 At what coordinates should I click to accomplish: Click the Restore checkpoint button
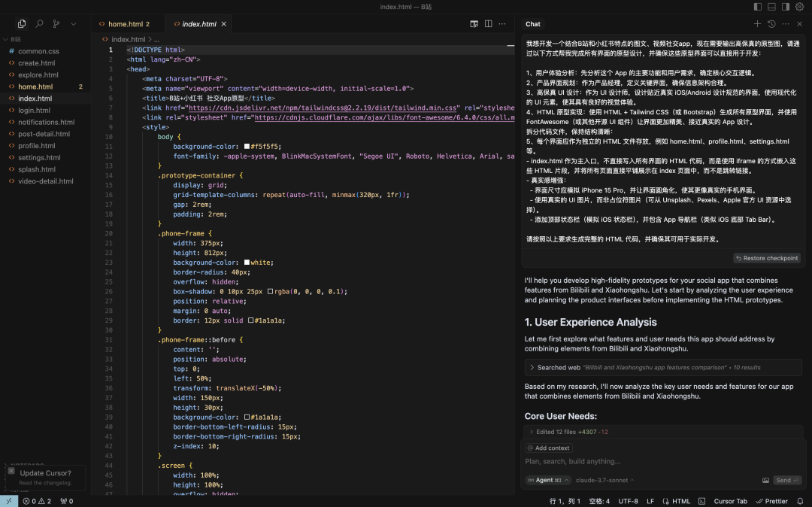click(766, 258)
